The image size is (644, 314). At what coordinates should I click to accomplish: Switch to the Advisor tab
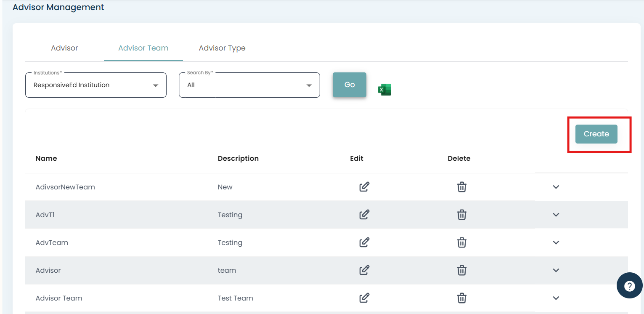[64, 48]
